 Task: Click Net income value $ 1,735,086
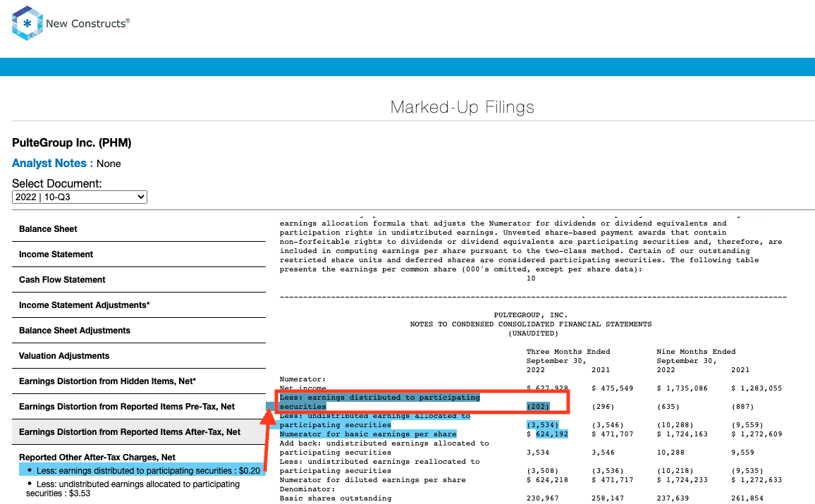pos(682,388)
